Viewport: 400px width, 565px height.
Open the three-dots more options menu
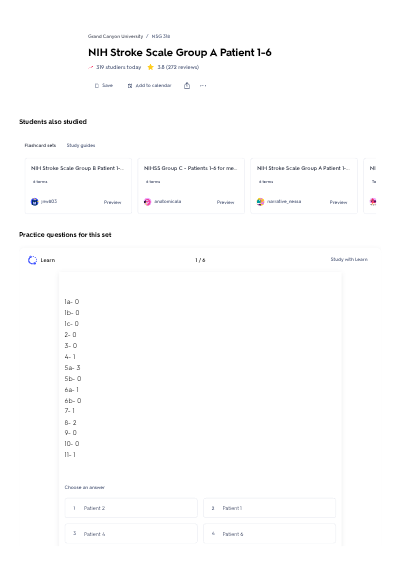tap(203, 86)
